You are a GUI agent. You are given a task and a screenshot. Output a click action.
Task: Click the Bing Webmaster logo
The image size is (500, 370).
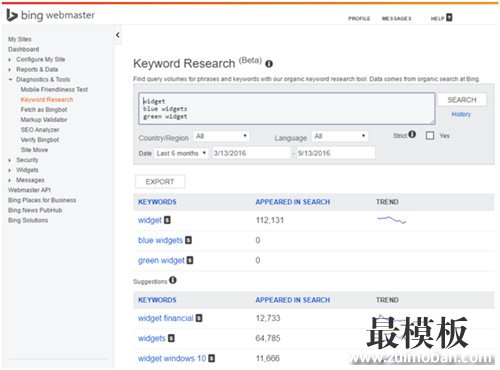click(51, 15)
